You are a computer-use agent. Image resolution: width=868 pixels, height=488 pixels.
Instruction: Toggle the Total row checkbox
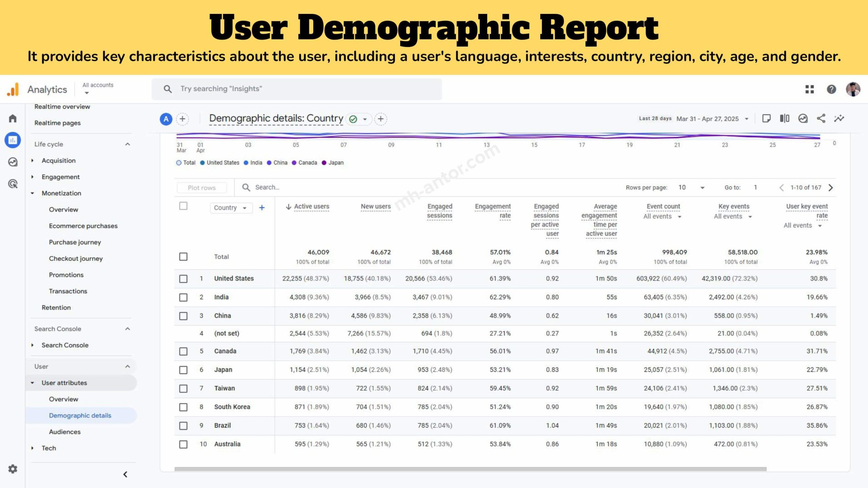183,257
